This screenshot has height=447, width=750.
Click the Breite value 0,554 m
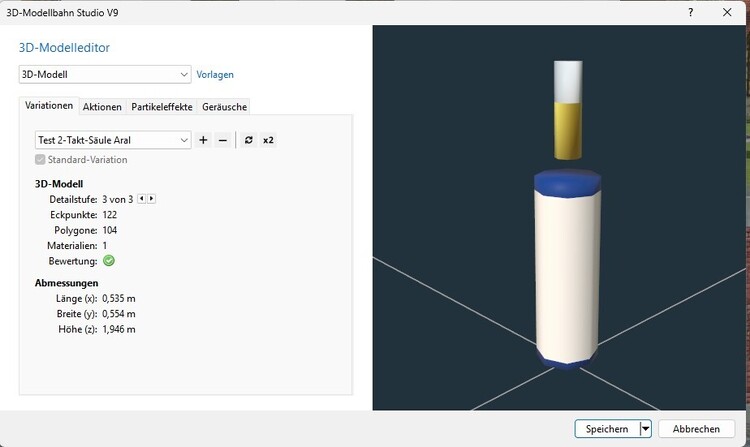[119, 314]
